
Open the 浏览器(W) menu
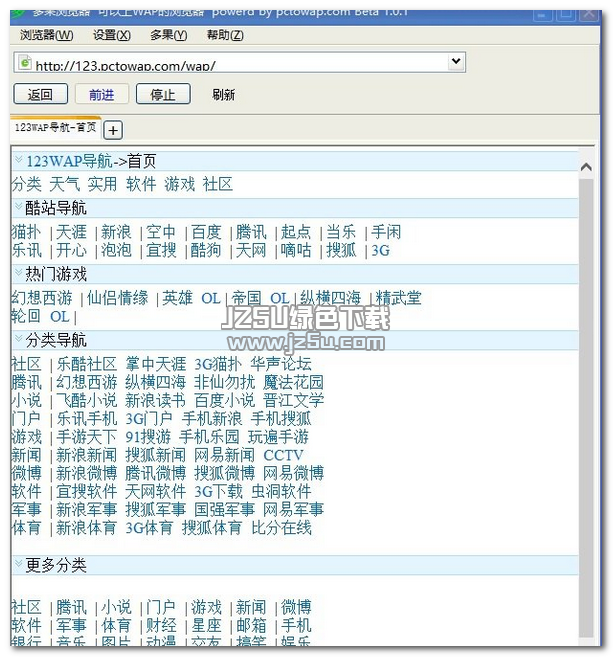coord(47,35)
